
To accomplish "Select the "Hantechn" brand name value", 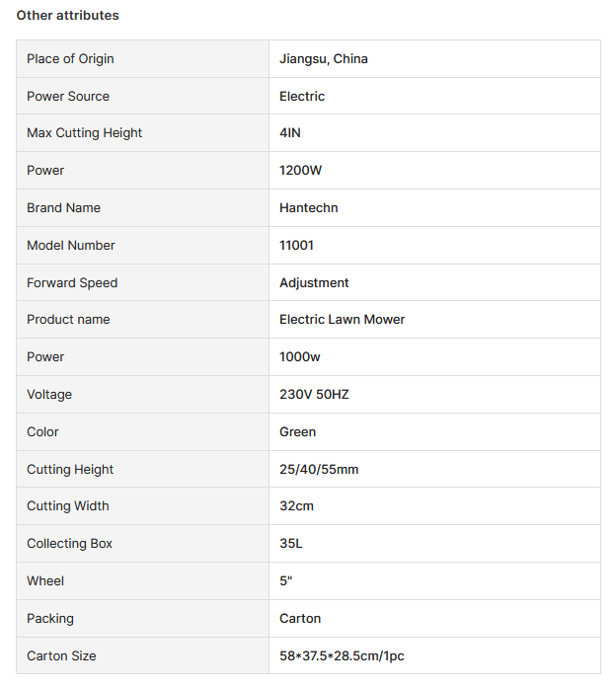I will pyautogui.click(x=309, y=208).
